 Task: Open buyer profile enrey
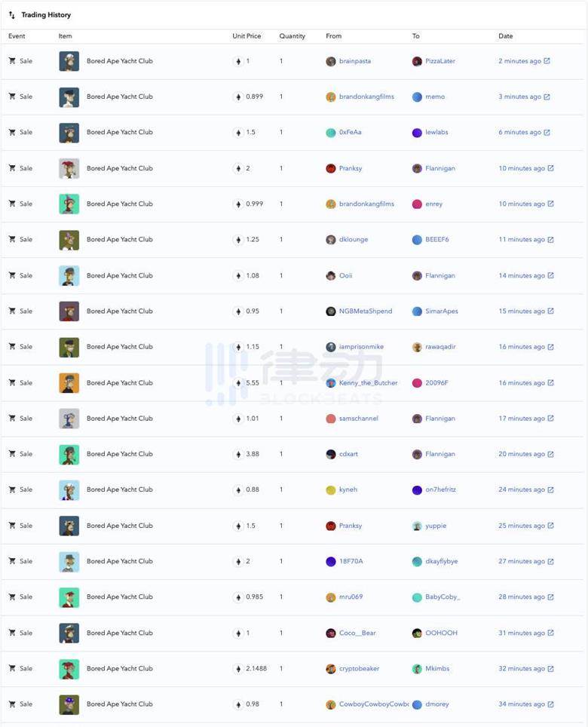point(433,204)
